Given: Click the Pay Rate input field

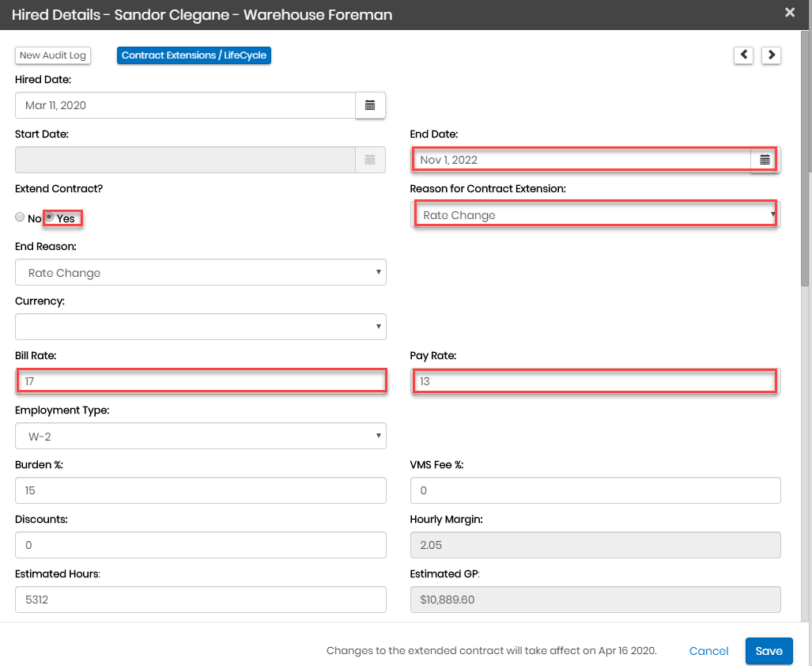Looking at the screenshot, I should click(x=595, y=381).
